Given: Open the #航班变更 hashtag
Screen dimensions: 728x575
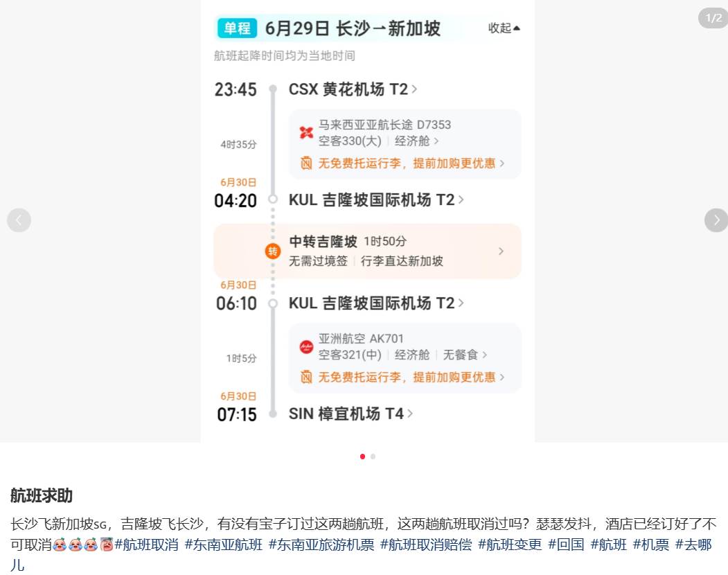Looking at the screenshot, I should pos(510,545).
